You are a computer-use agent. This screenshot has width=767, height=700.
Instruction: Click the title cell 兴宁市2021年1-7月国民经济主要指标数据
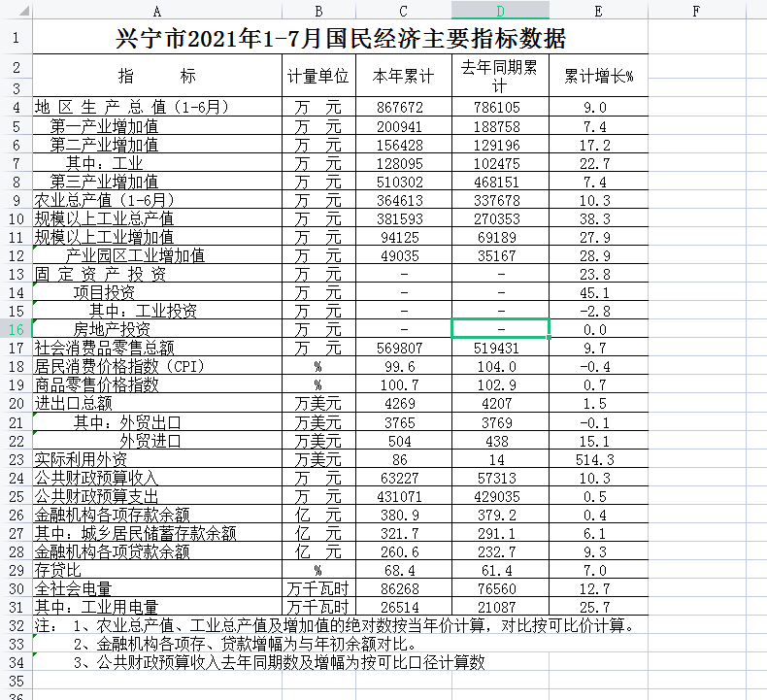click(x=340, y=40)
